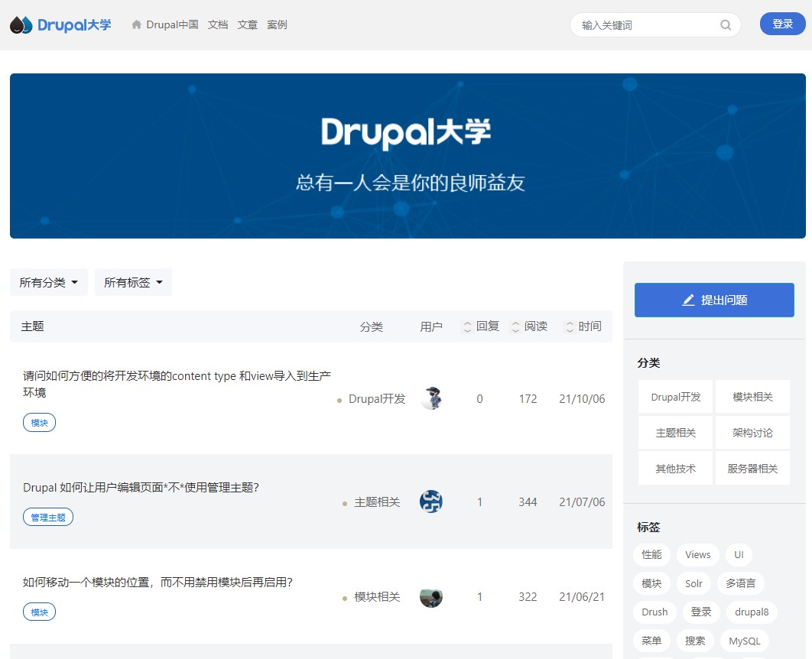This screenshot has width=812, height=659.
Task: Focus the 输入关键词 search field
Action: (646, 25)
